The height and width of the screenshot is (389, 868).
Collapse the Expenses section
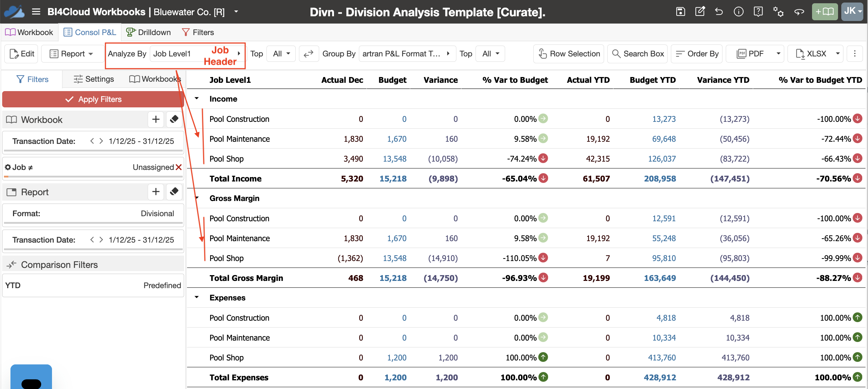coord(197,297)
